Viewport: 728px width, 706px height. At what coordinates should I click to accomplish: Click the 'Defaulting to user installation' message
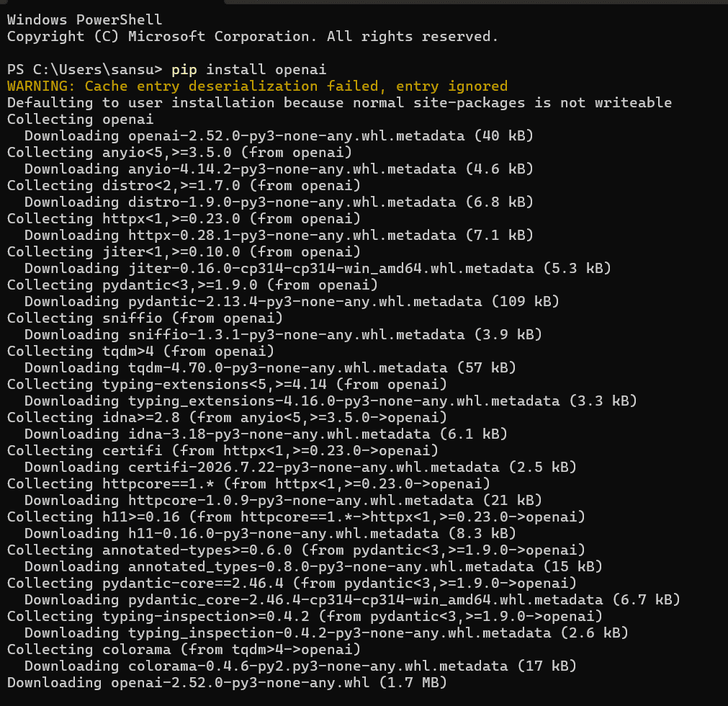tap(339, 102)
